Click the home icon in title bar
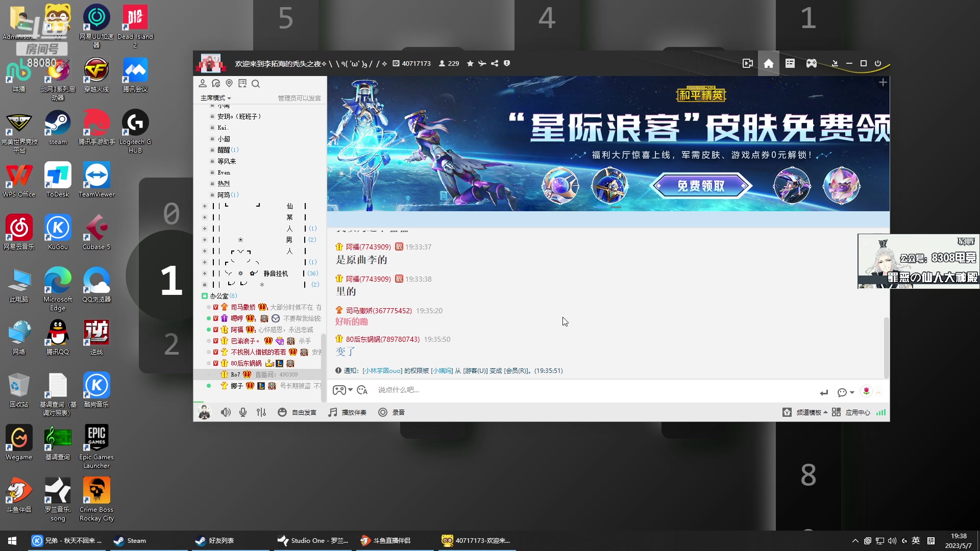Screen dimensions: 980x551 click(769, 63)
